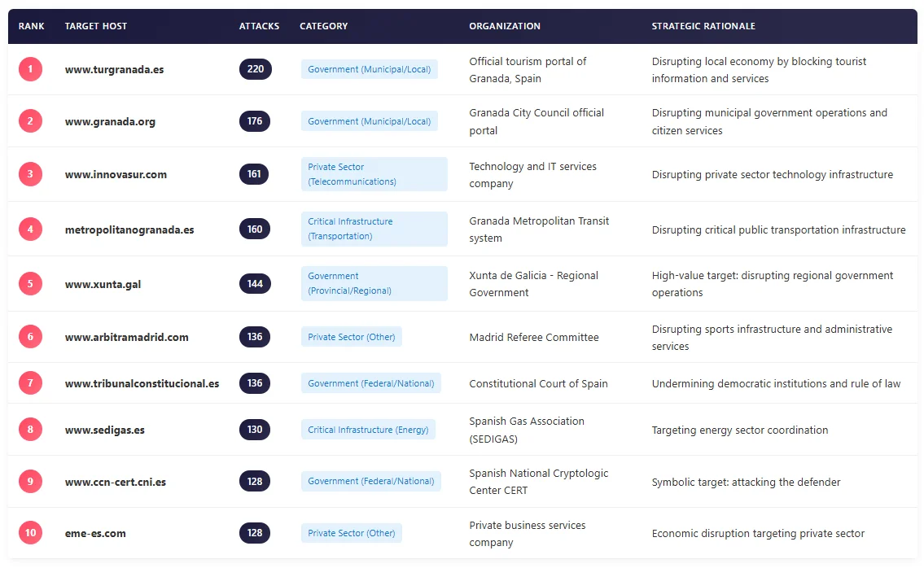Click the 130 attacks count pill
Image resolution: width=924 pixels, height=568 pixels.
click(x=255, y=429)
